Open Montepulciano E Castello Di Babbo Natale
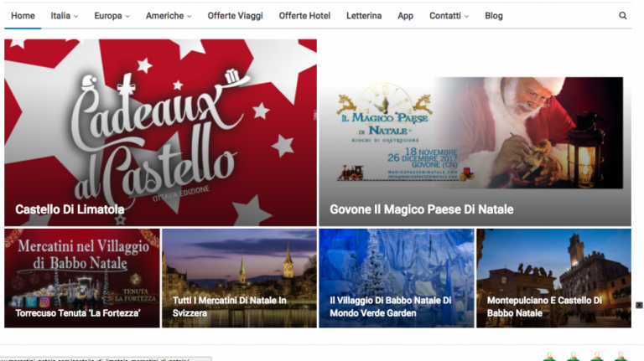This screenshot has width=644, height=361. (544, 307)
